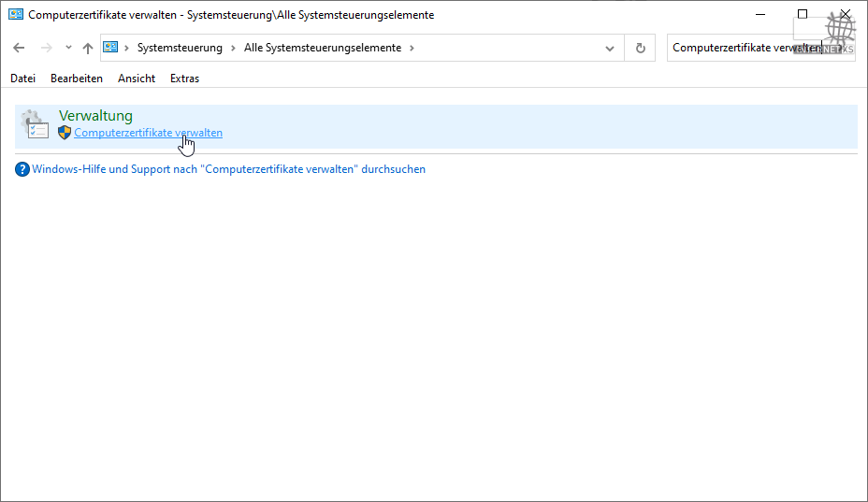Go back with the back arrow
The height and width of the screenshot is (502, 868).
(19, 49)
